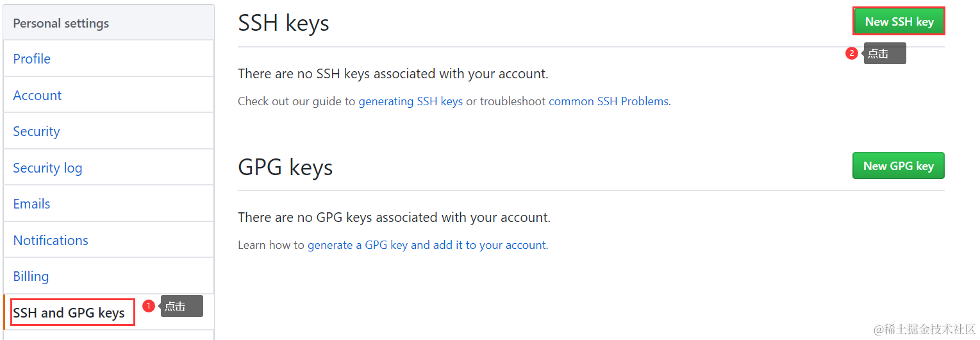Click the New GPG key button
Viewport: 980px width, 340px height.
(898, 166)
